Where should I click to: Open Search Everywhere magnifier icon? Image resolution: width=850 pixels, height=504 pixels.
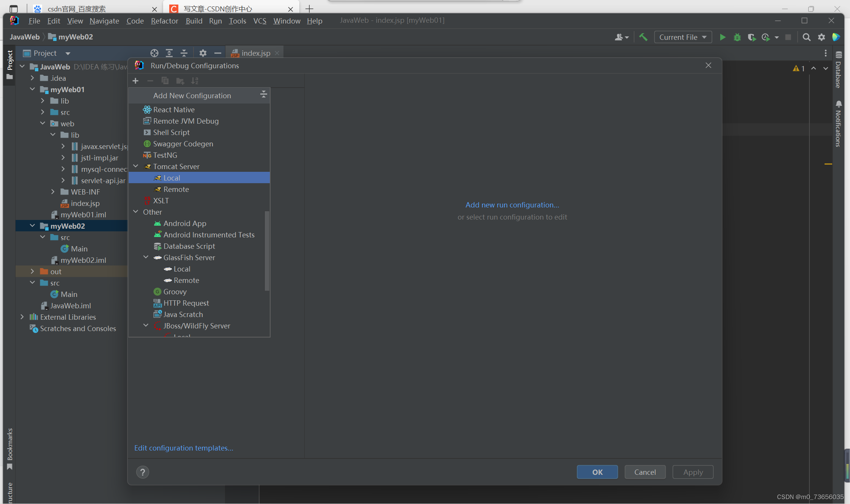pyautogui.click(x=806, y=37)
